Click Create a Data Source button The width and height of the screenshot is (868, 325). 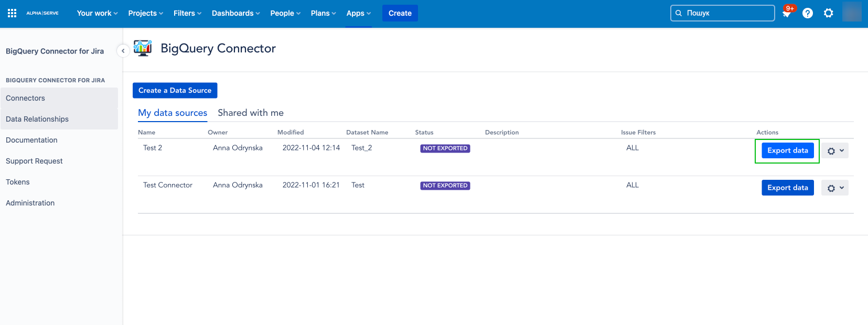(175, 90)
